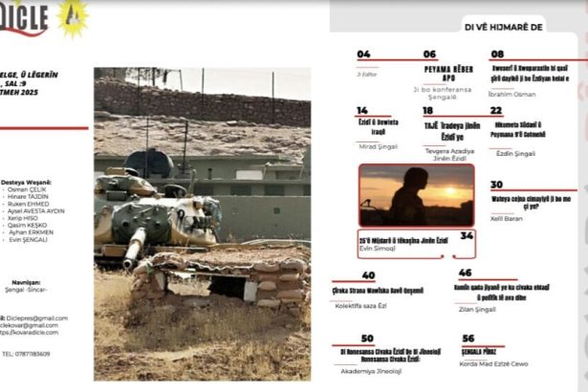Open the sunset silhouette image
Viewport: 588px width, 392px height.
point(416,194)
